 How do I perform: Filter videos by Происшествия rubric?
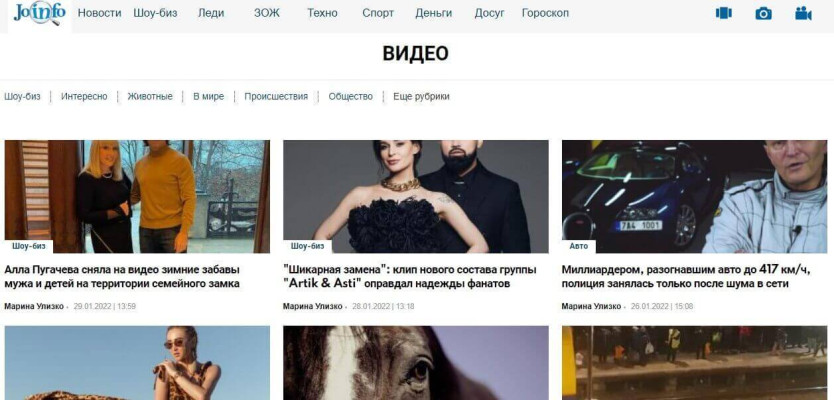[276, 96]
